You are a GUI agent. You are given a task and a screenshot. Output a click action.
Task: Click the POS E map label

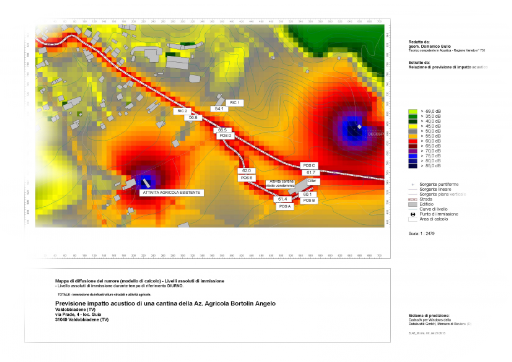click(247, 178)
